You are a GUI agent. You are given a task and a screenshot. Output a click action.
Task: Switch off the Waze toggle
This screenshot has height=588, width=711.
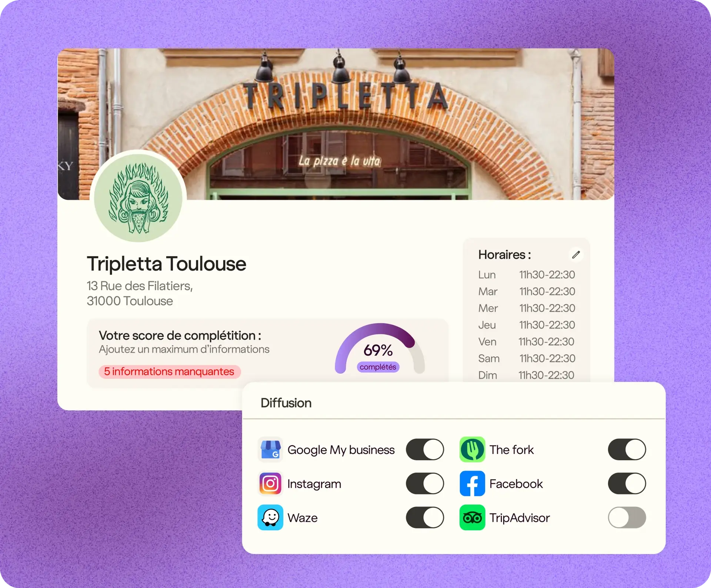click(425, 518)
